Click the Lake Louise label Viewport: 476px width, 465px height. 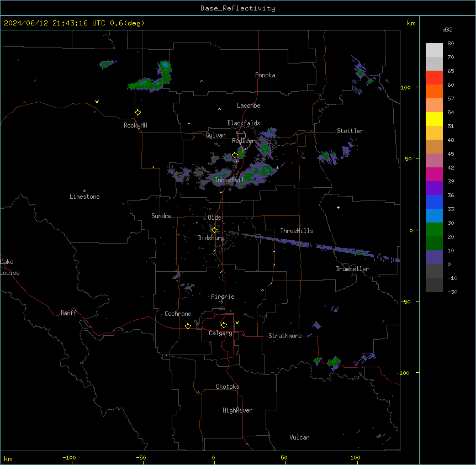pos(10,267)
